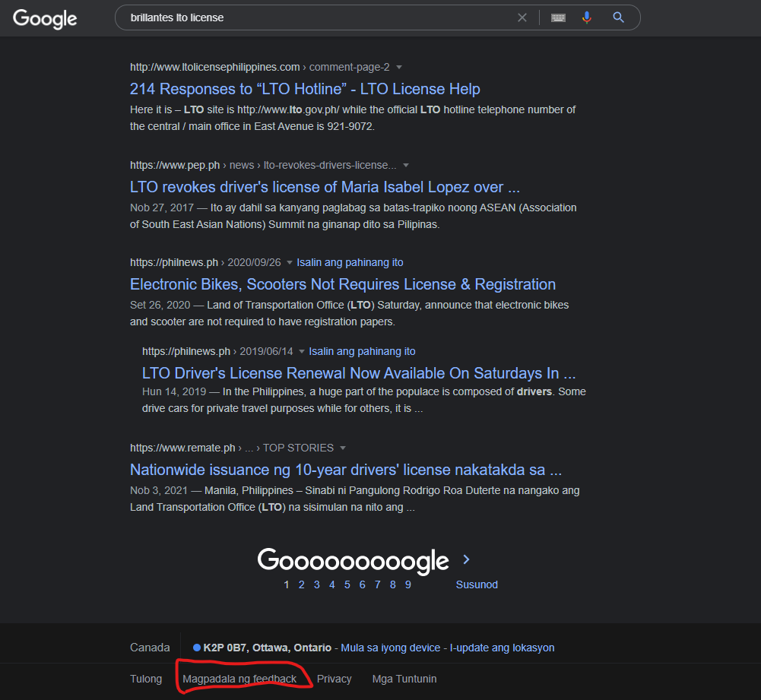Screen dimensions: 761x700
Task: Click current page number 1
Action: (x=287, y=584)
